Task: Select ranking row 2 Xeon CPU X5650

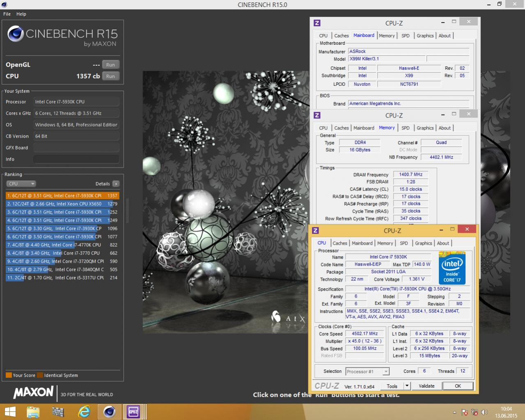Action: [62, 204]
